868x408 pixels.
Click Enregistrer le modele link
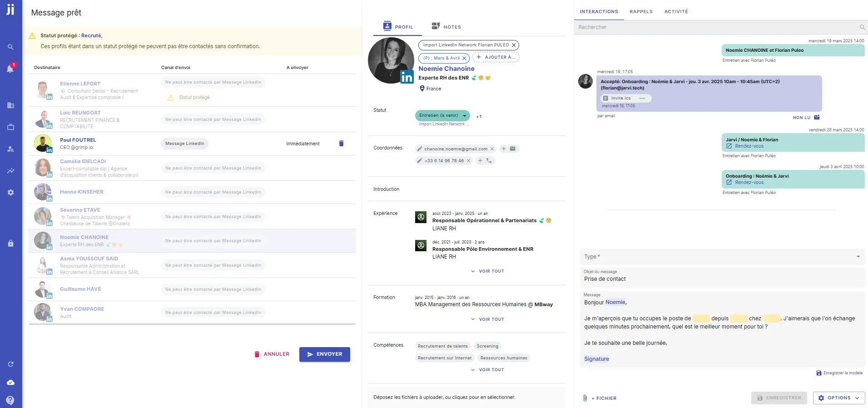tap(839, 373)
